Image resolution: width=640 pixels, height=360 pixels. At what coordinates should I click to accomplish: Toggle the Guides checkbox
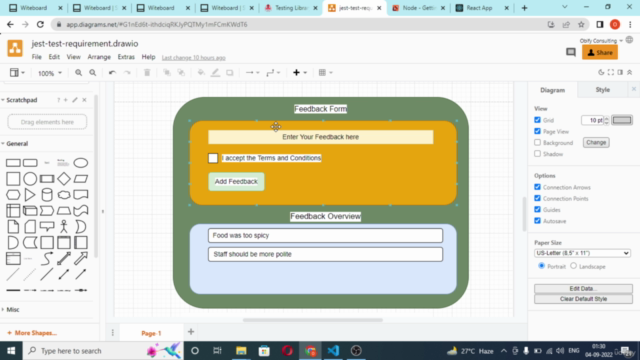pyautogui.click(x=537, y=209)
